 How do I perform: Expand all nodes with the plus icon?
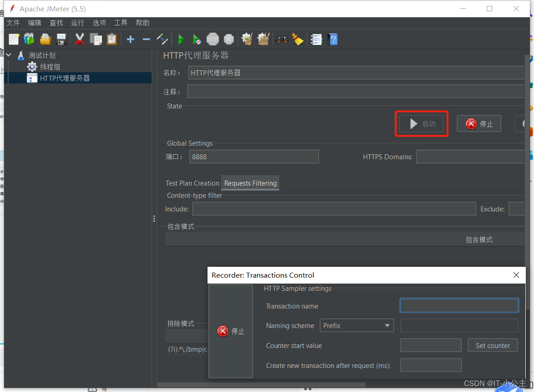coord(130,39)
